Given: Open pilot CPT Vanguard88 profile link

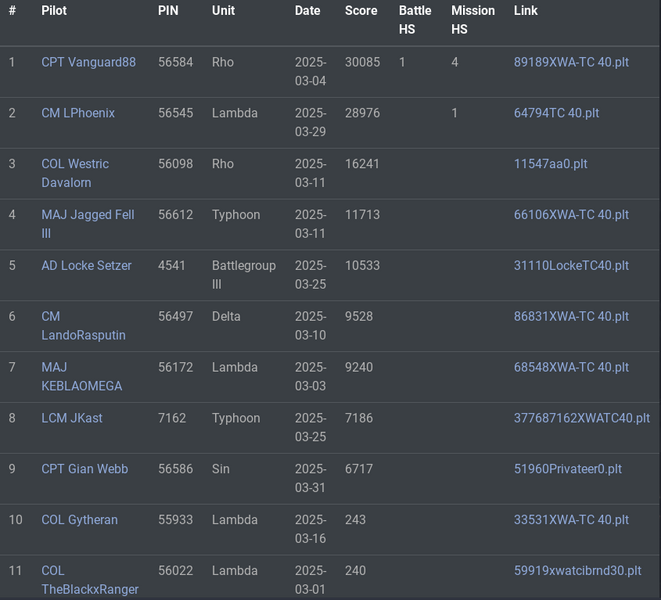Looking at the screenshot, I should [88, 62].
